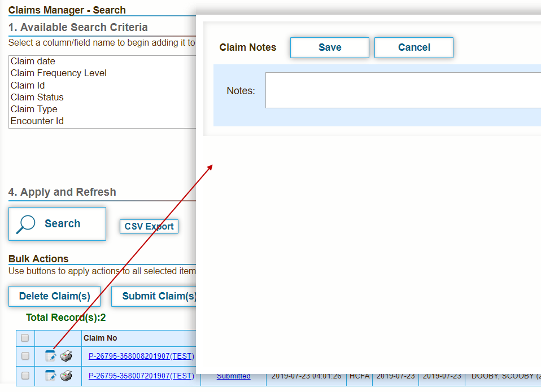This screenshot has width=541, height=392.
Task: Click print icon for second claim row
Action: 66,376
